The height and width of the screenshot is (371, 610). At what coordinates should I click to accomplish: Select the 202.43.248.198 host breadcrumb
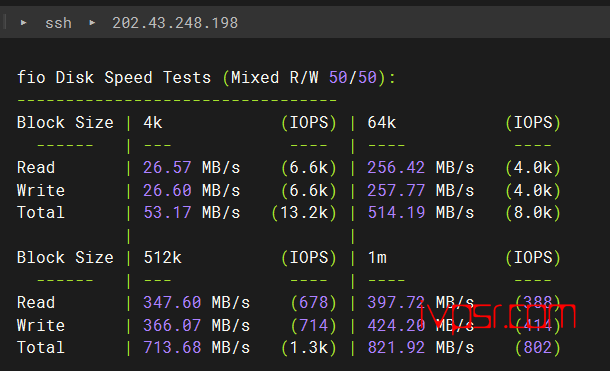[175, 23]
